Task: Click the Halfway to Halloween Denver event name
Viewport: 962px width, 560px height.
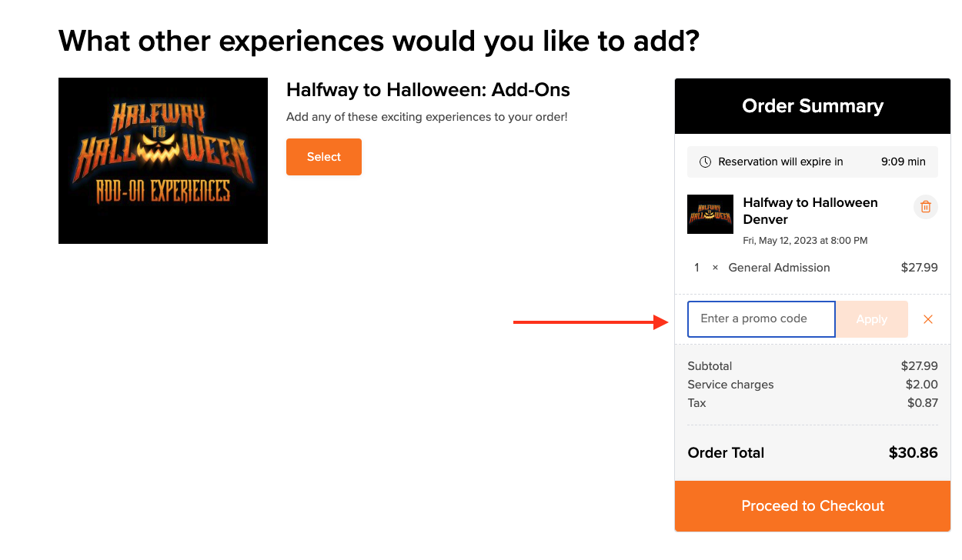Action: (810, 211)
